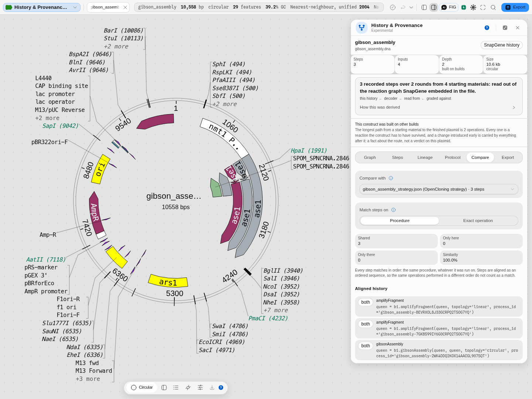Select the yellow ars1 feature on map

click(168, 282)
